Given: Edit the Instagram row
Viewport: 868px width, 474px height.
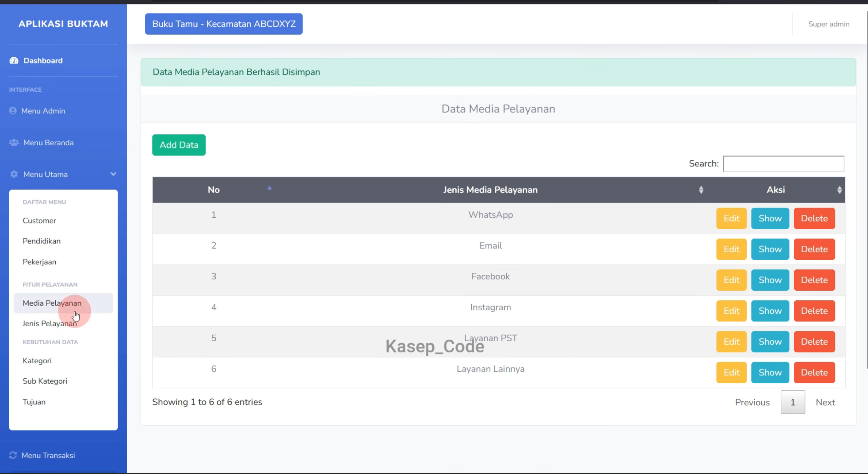Looking at the screenshot, I should pos(731,311).
